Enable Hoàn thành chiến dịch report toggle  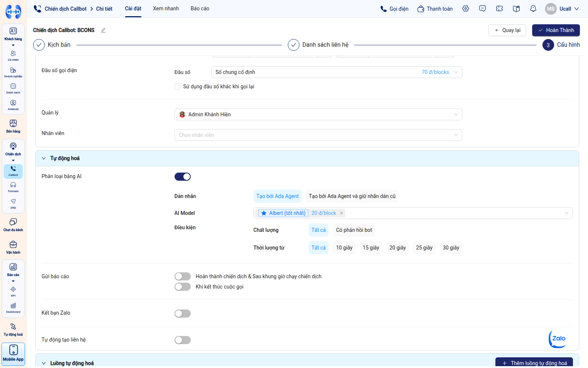click(x=183, y=276)
